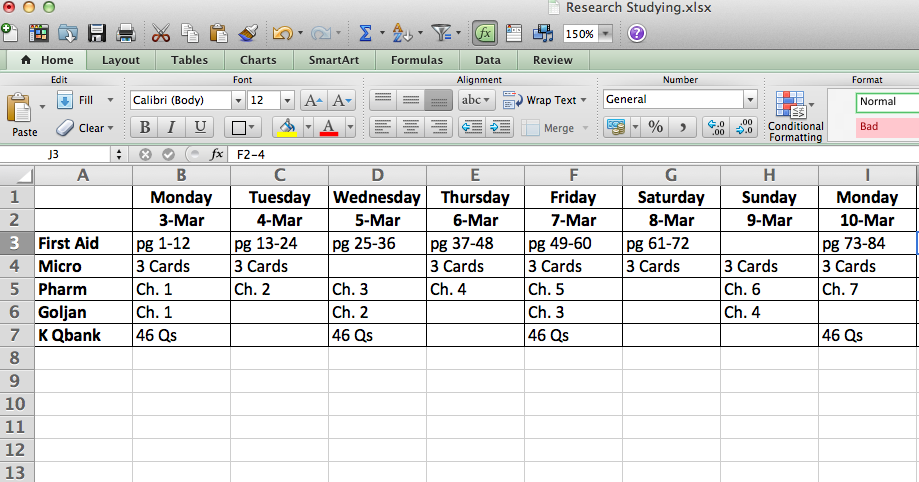Screen dimensions: 919x482
Task: Toggle Underline formatting
Action: coord(199,127)
